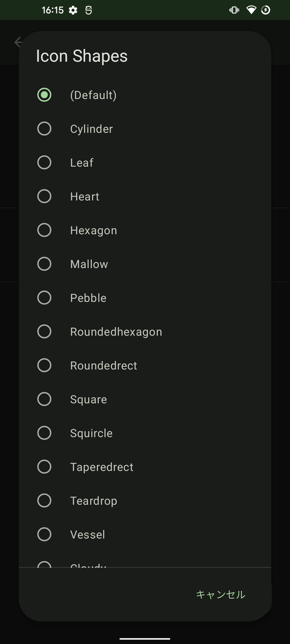The width and height of the screenshot is (290, 644).
Task: Tap the battery charging status icon
Action: [x=265, y=10]
